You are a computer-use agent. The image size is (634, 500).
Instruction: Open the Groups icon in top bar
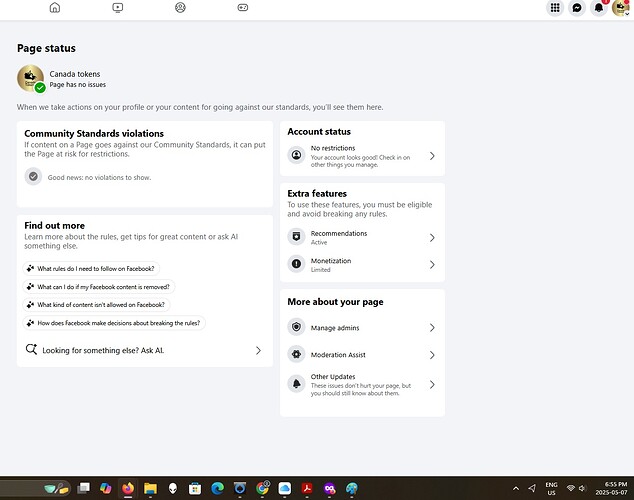click(x=180, y=7)
